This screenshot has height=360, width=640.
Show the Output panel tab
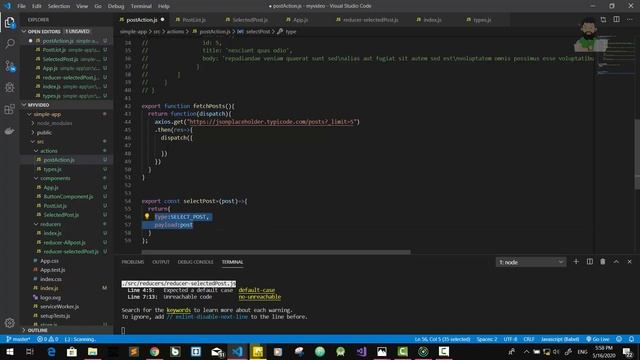point(161,262)
